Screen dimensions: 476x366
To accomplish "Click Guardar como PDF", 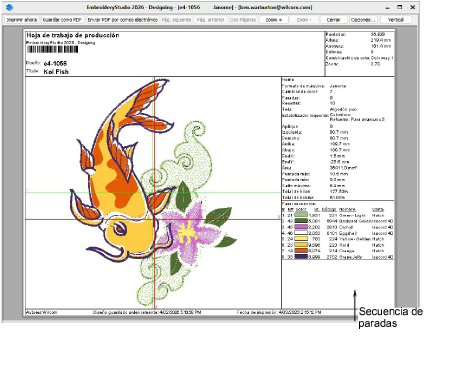I will coord(62,20).
